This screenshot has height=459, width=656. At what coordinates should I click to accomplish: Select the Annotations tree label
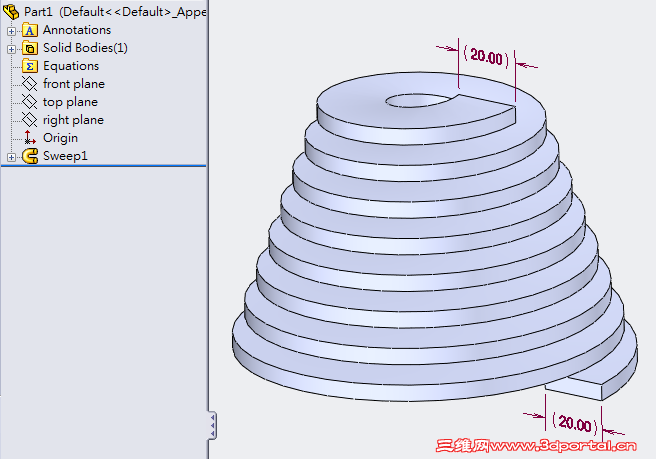[77, 30]
